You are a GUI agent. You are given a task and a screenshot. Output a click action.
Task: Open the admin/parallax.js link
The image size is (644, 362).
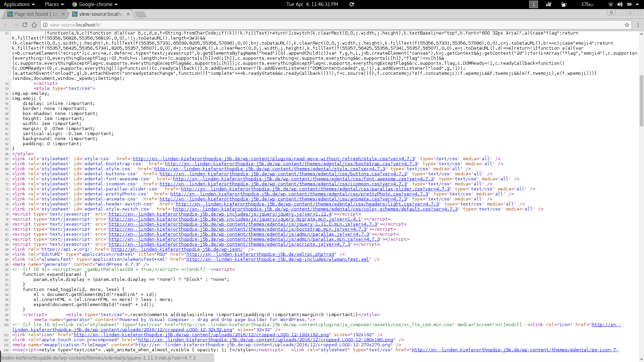click(239, 234)
